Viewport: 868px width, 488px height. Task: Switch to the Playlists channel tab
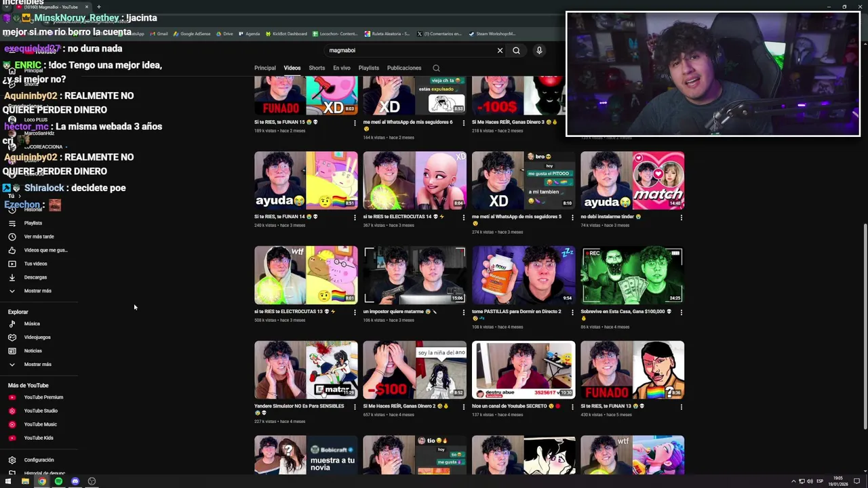coord(369,68)
